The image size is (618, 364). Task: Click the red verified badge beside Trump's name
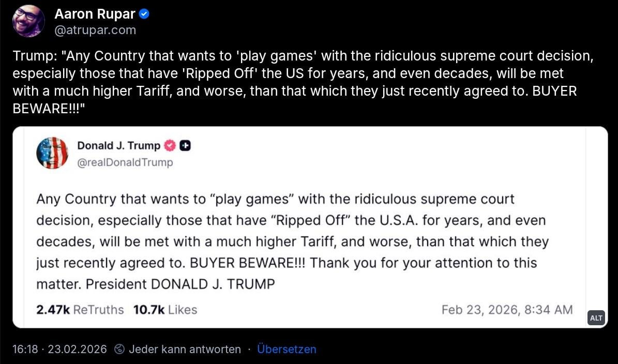170,146
